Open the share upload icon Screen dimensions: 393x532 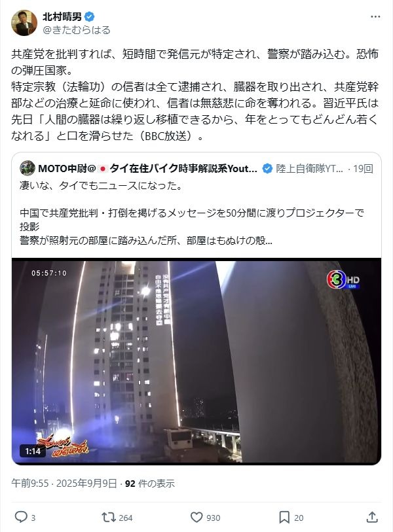(372, 517)
